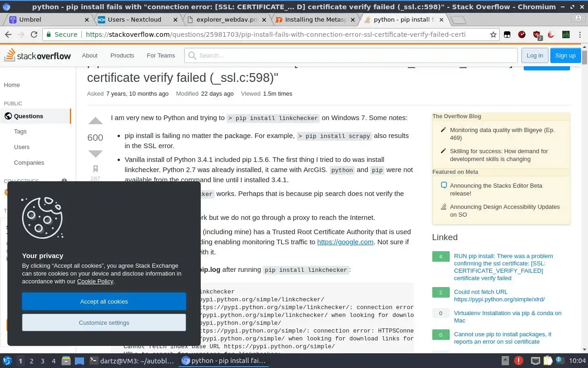
Task: Open the network connection tray icon
Action: (535, 361)
